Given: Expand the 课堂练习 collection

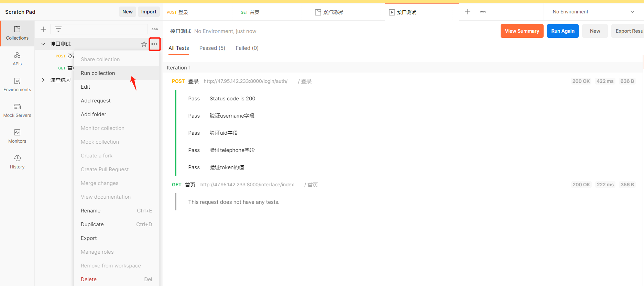Looking at the screenshot, I should pyautogui.click(x=43, y=80).
